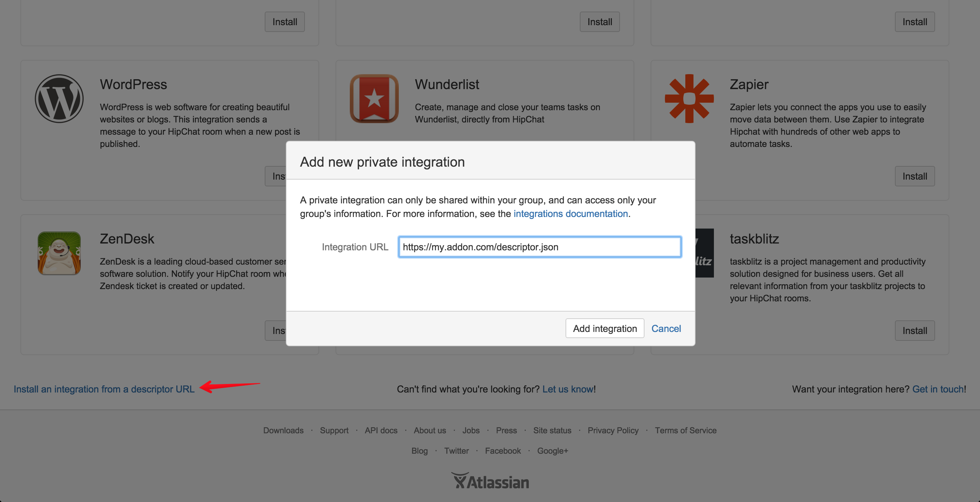980x502 pixels.
Task: Open the Privacy Policy footer link
Action: click(x=613, y=431)
